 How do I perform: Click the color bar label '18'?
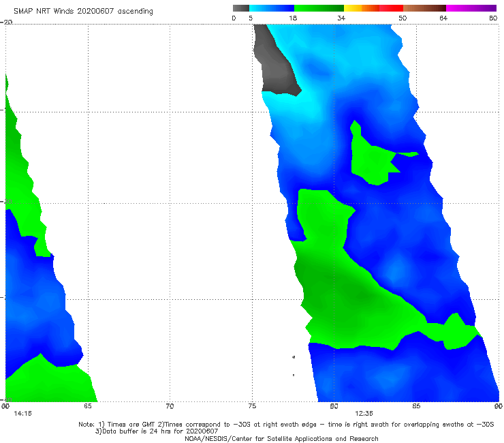[293, 18]
